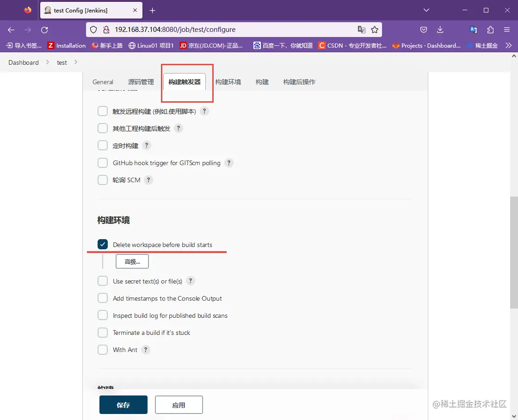Switch to the 构建环境 tab
The image size is (518, 420).
[228, 82]
